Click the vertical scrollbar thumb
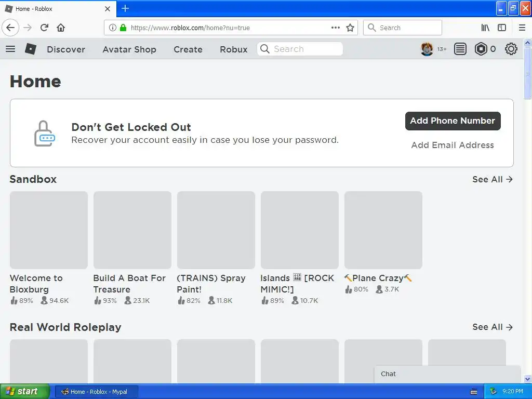The image size is (532, 399). click(x=527, y=73)
